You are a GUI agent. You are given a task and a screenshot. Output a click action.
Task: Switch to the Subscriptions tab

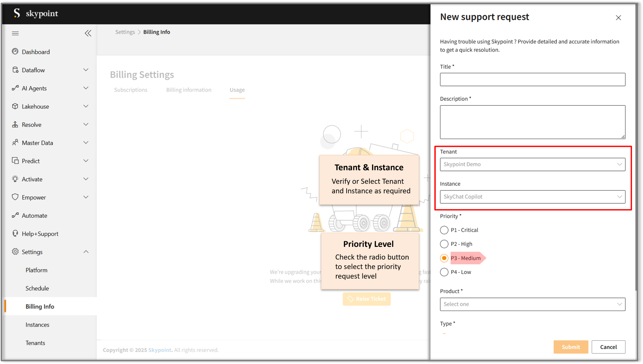(x=131, y=90)
